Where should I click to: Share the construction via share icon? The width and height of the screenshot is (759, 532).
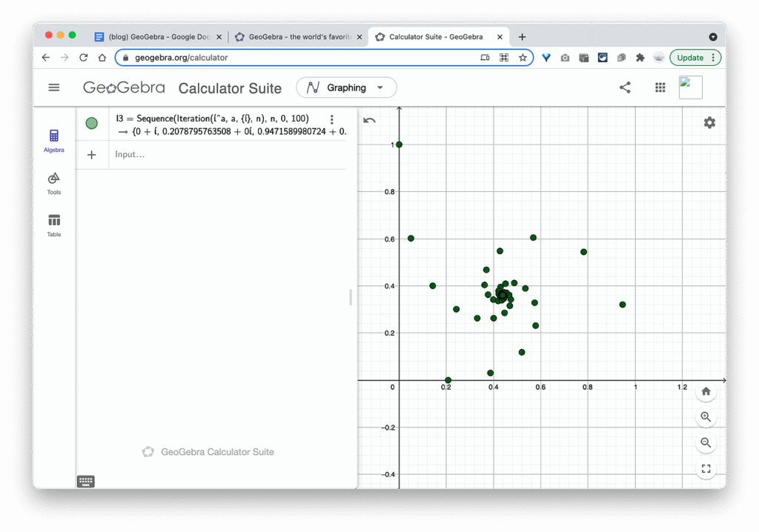[x=625, y=87]
